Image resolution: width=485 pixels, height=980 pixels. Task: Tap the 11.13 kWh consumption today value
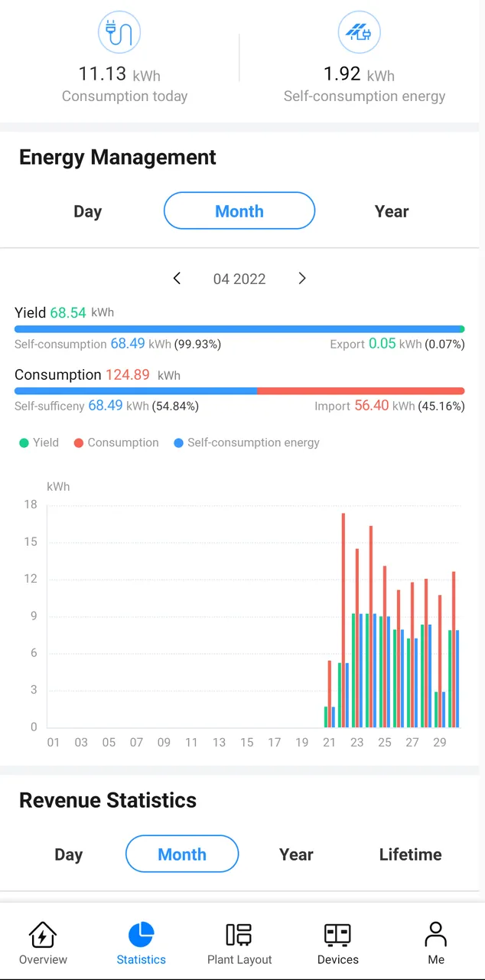(x=119, y=74)
